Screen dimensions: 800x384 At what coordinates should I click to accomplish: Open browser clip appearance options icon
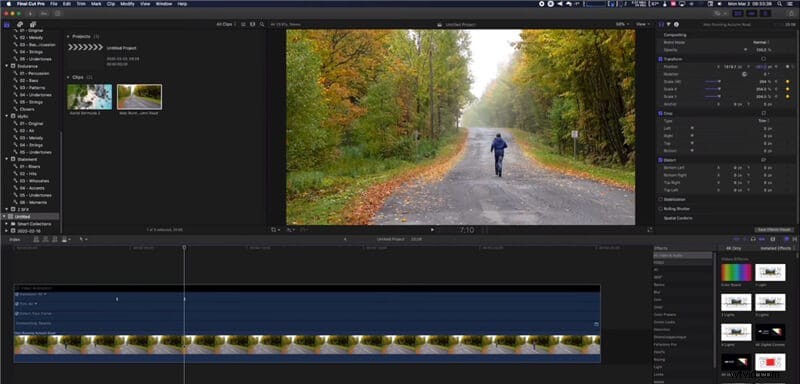pyautogui.click(x=253, y=24)
